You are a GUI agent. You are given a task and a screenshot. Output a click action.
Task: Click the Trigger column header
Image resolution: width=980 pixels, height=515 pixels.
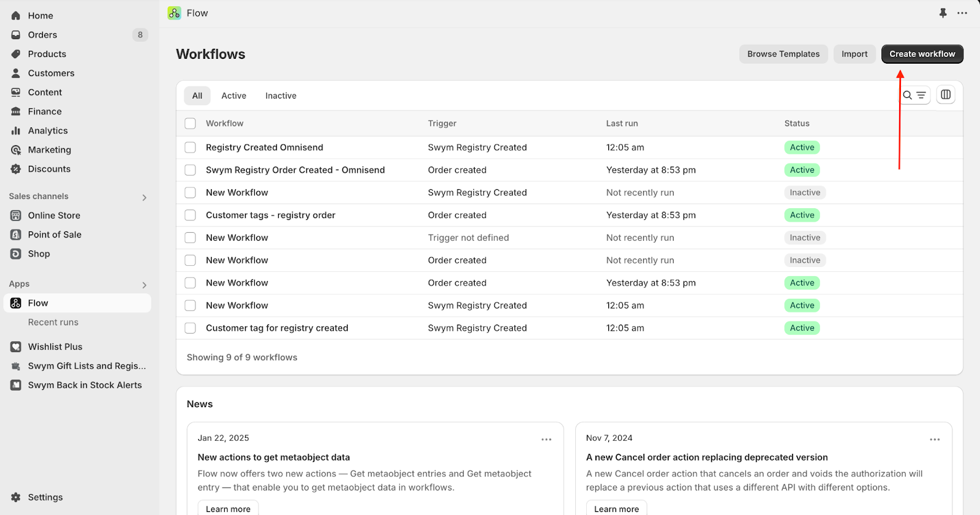(x=442, y=124)
